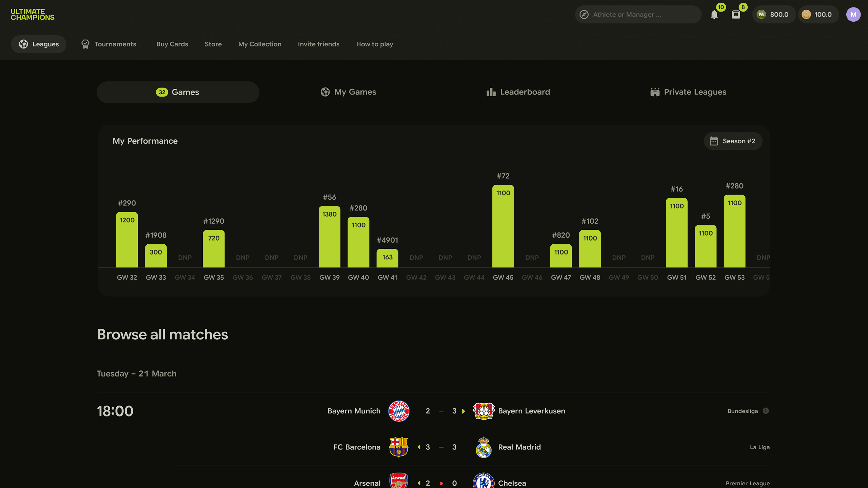868x488 pixels.
Task: Click the Bayer Leverkusen club crest
Action: pos(484,411)
